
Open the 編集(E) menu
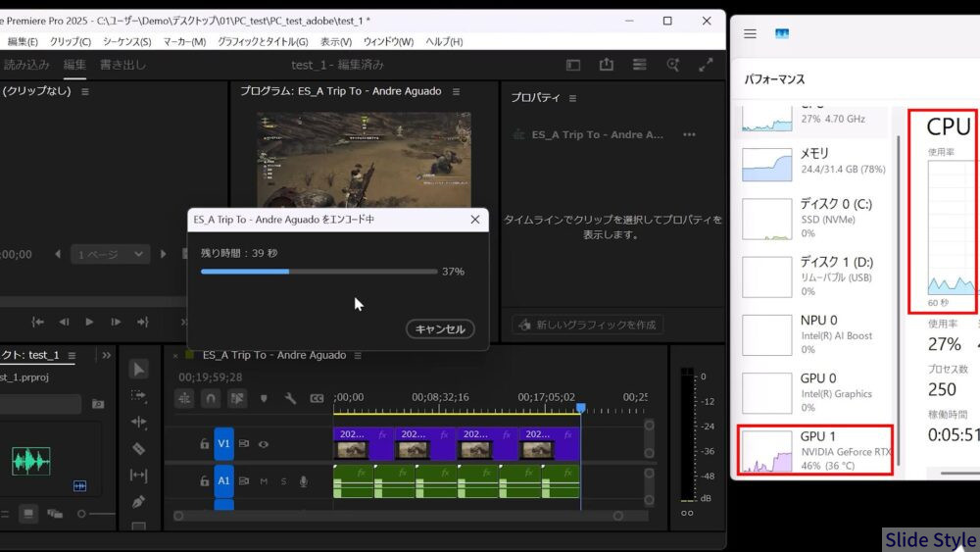pos(23,42)
